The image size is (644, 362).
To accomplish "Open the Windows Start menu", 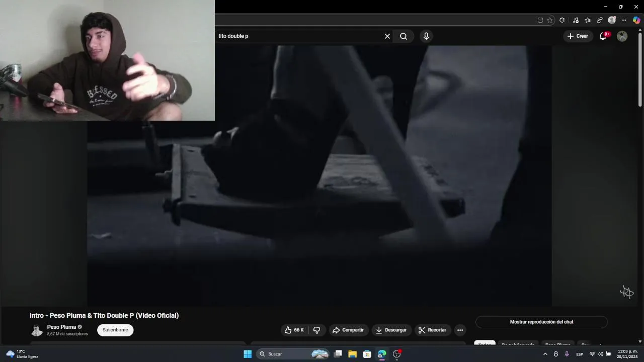I will [x=248, y=354].
